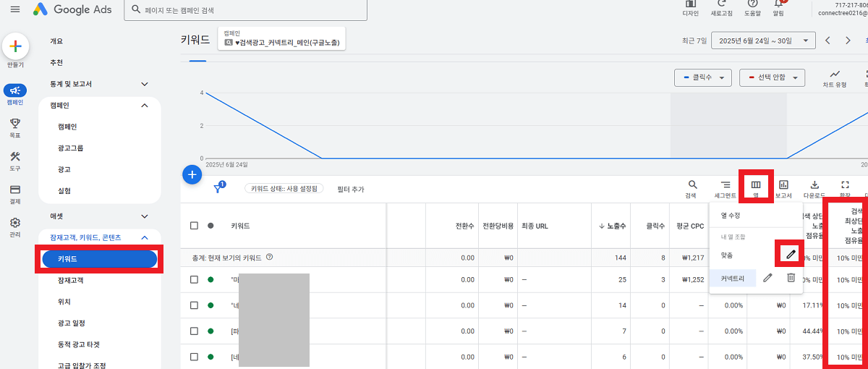868x369 pixels.
Task: Collapse 잠재고객, 키워드, 콘텐츠 section
Action: coord(144,237)
